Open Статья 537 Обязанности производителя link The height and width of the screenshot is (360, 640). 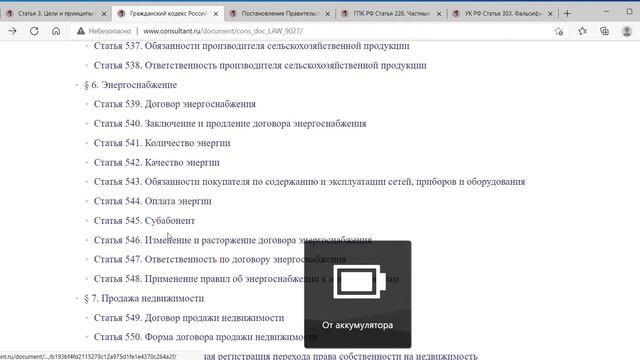click(x=251, y=46)
